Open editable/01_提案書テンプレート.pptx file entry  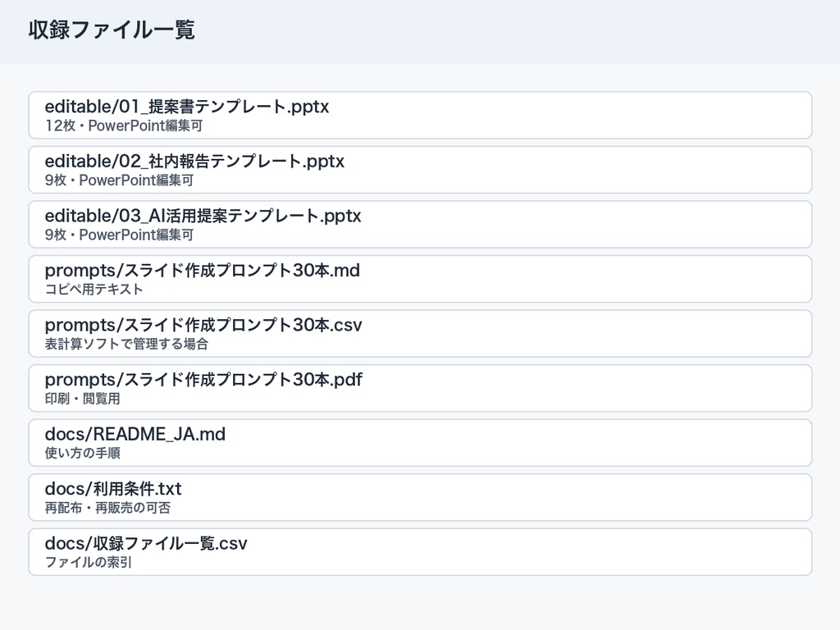pyautogui.click(x=420, y=115)
